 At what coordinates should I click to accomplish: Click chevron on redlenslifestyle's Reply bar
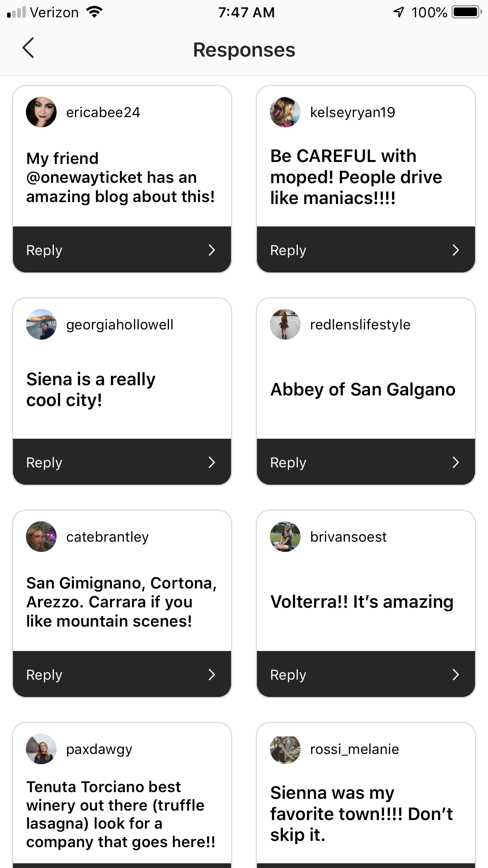(x=456, y=462)
